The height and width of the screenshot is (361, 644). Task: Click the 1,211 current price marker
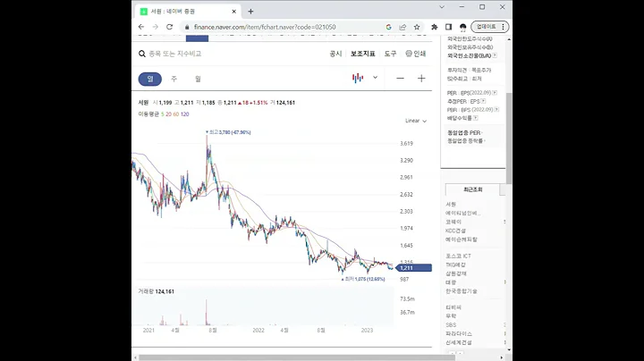[413, 268]
